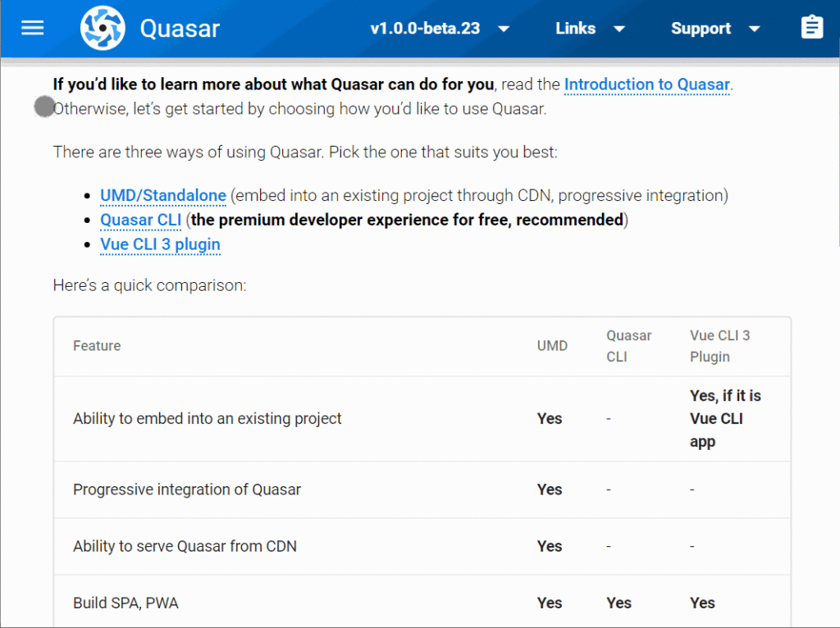840x628 pixels.
Task: Follow the Introduction to Quasar link
Action: [x=646, y=84]
